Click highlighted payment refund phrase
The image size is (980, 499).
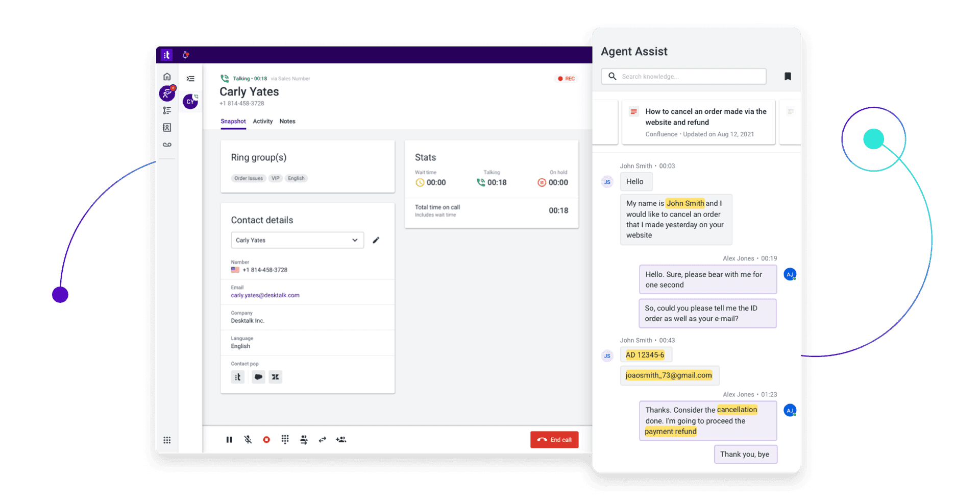(671, 432)
